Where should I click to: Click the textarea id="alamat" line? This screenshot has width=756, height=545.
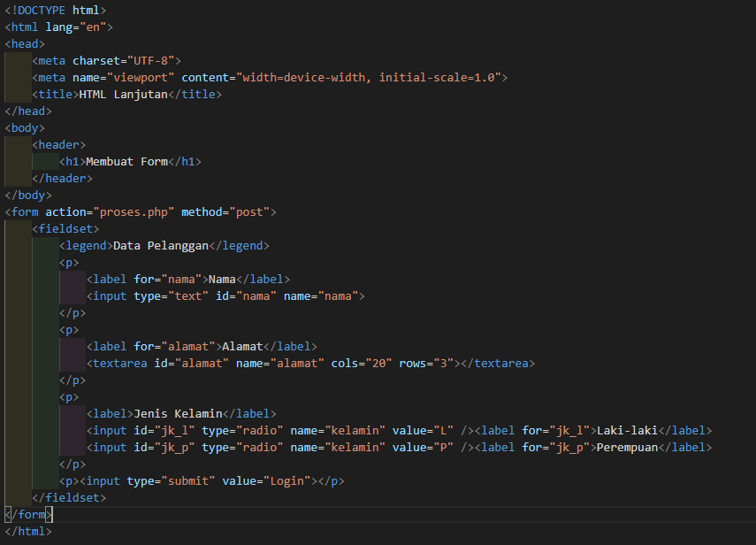pos(311,363)
